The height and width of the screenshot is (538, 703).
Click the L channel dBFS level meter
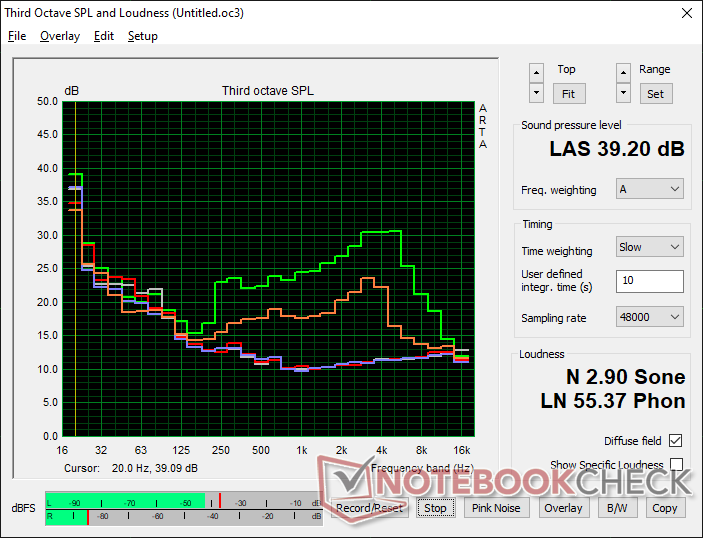click(184, 501)
